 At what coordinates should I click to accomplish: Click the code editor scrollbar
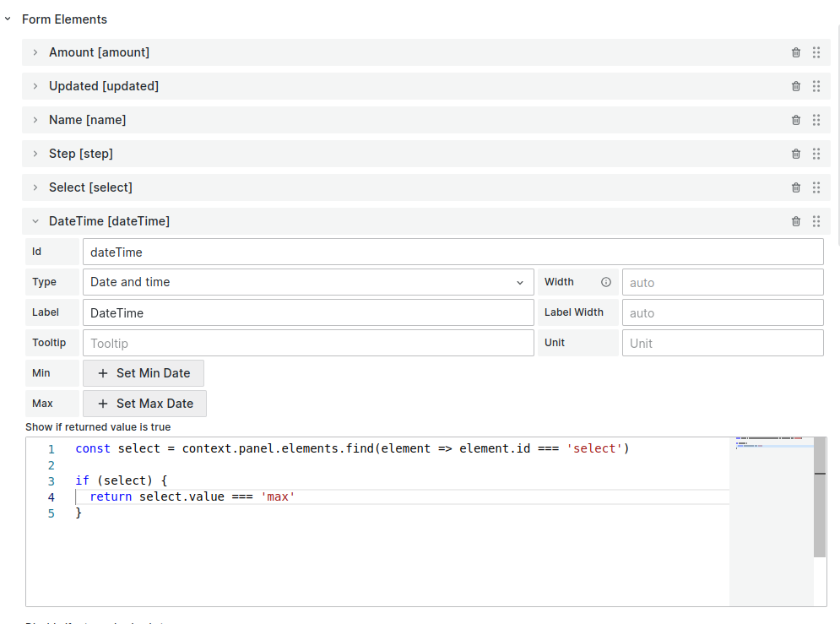[x=820, y=473]
